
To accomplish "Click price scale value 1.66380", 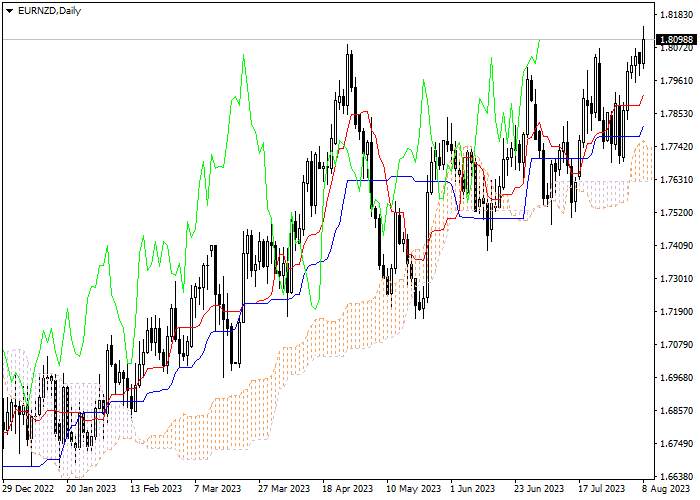I will 676,476.
